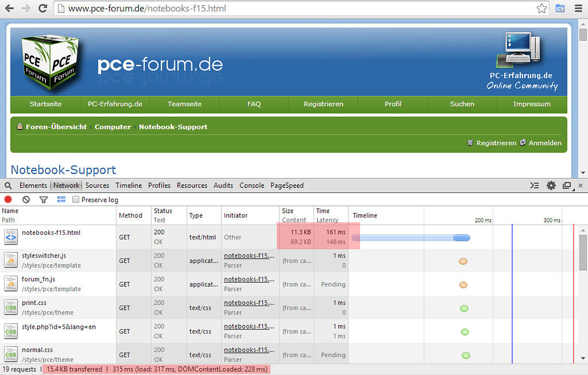The width and height of the screenshot is (588, 375).
Task: Switch to the Sources tab
Action: (97, 186)
